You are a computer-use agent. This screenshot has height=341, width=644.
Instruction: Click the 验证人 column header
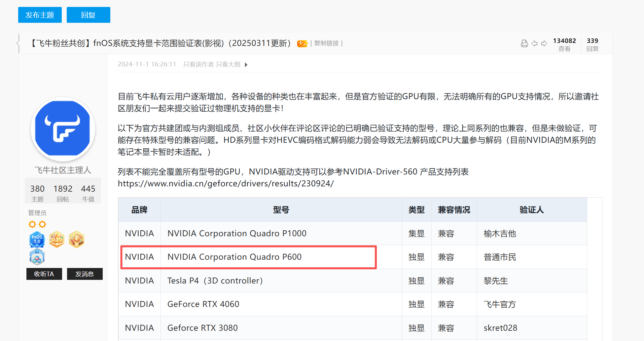coord(532,210)
